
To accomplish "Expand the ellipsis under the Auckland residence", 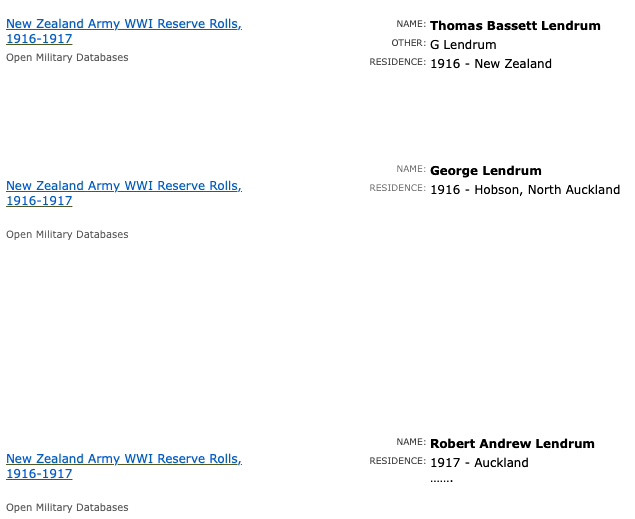I will [441, 480].
